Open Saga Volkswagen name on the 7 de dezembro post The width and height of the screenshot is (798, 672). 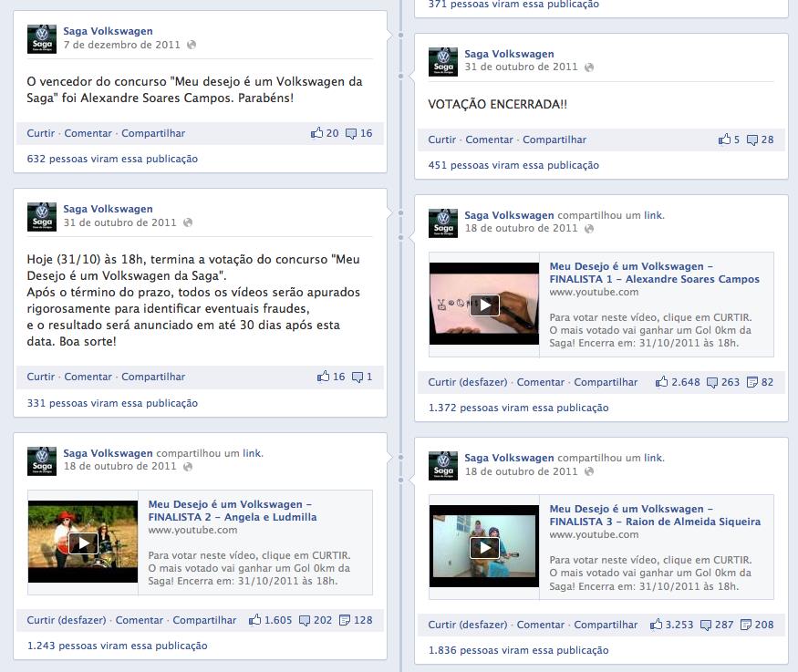pyautogui.click(x=108, y=31)
